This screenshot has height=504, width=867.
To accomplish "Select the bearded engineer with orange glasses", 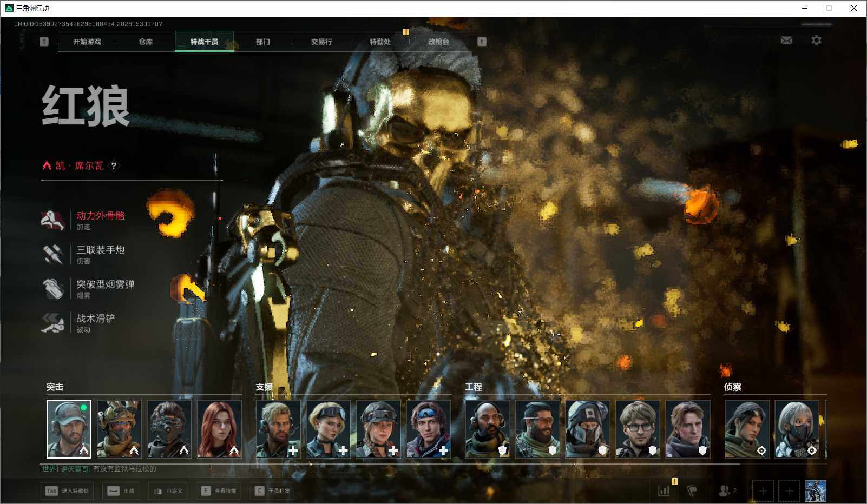I will point(537,429).
